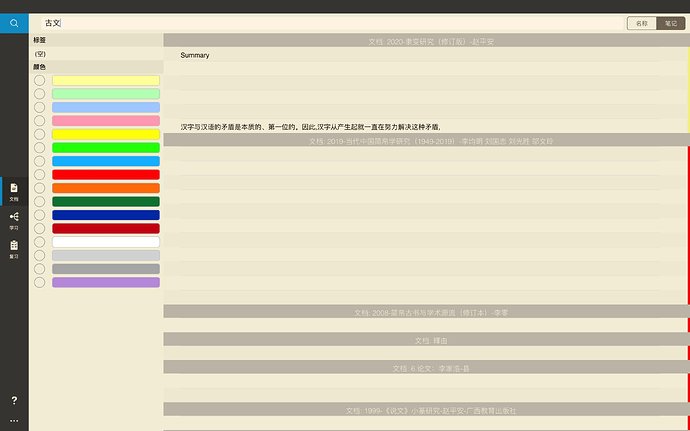Open document header 1999-《说文》小篆研究
The width and height of the screenshot is (690, 431).
426,409
